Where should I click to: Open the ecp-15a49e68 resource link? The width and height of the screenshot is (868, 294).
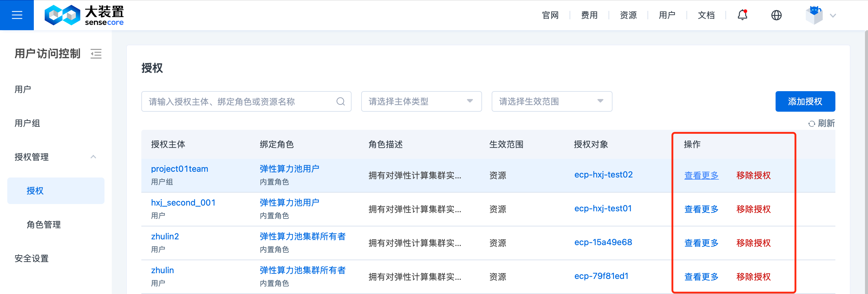tap(603, 242)
